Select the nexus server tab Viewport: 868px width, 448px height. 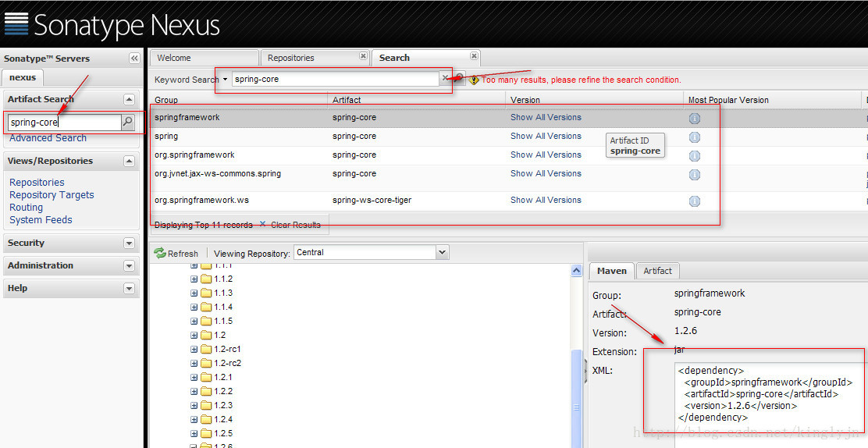(23, 77)
